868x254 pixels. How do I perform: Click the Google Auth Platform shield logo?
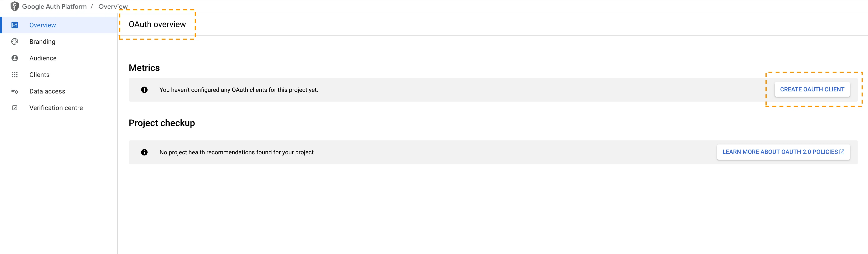click(15, 6)
